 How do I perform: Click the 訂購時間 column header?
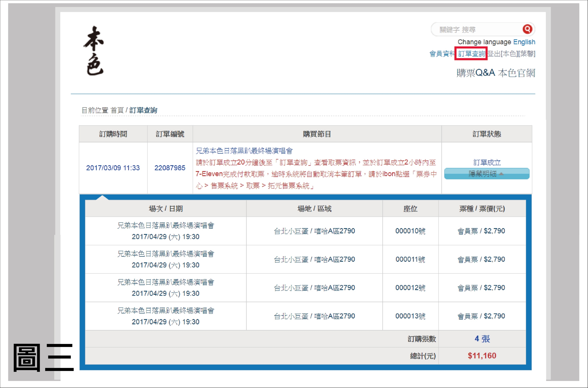click(113, 134)
